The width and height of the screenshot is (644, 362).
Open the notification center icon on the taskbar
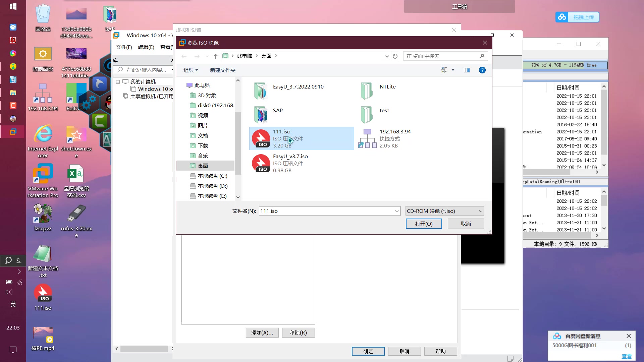pos(13,350)
